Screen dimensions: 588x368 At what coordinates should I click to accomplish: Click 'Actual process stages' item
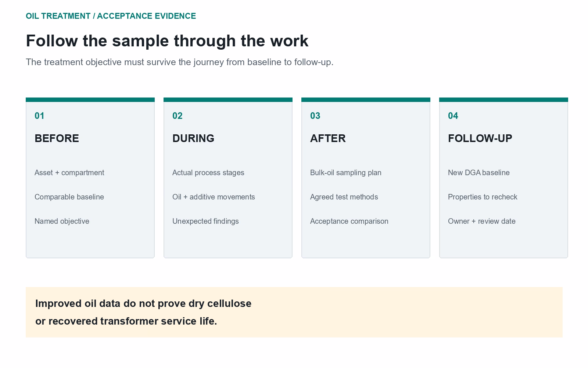[x=208, y=173]
